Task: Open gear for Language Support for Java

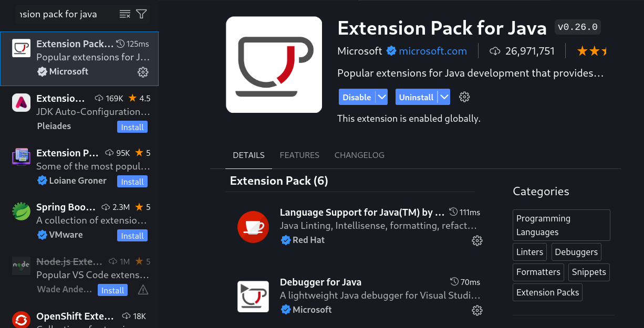Action: click(477, 241)
